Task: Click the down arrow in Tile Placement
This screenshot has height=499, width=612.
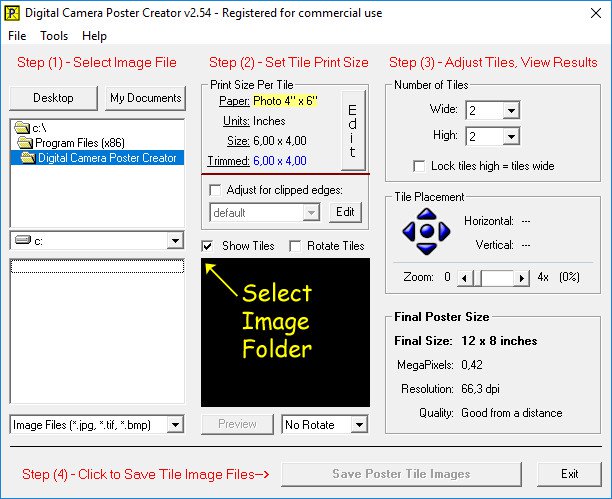Action: click(x=427, y=249)
